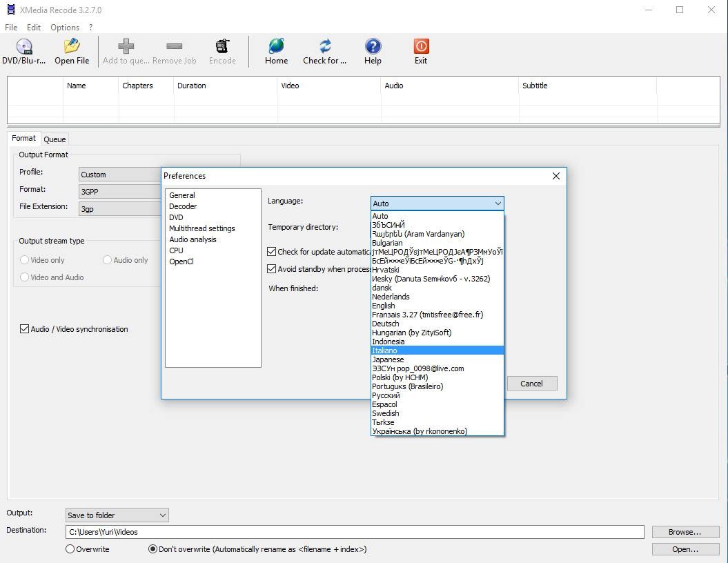Choose Hrvatski in the language list
Image resolution: width=728 pixels, height=563 pixels.
437,270
